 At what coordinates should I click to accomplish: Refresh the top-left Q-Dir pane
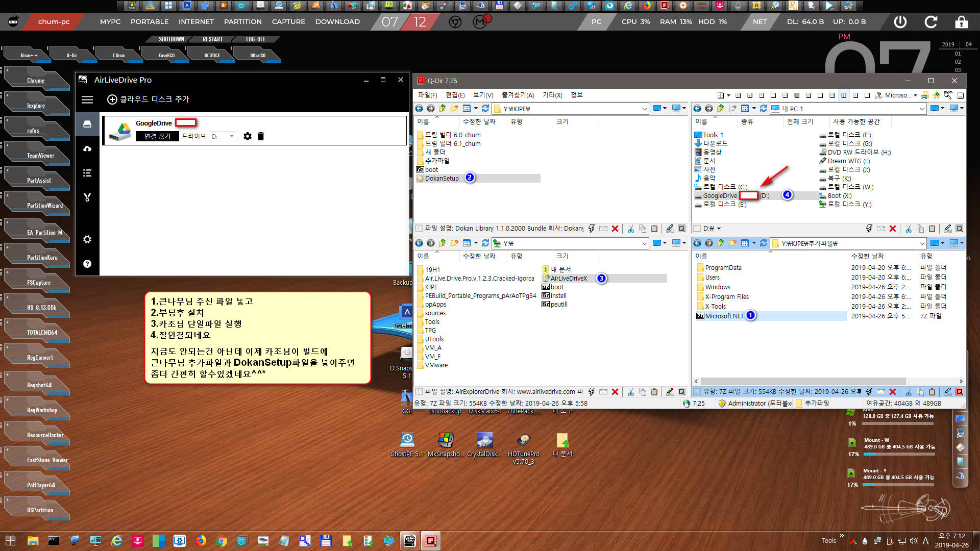click(485, 109)
